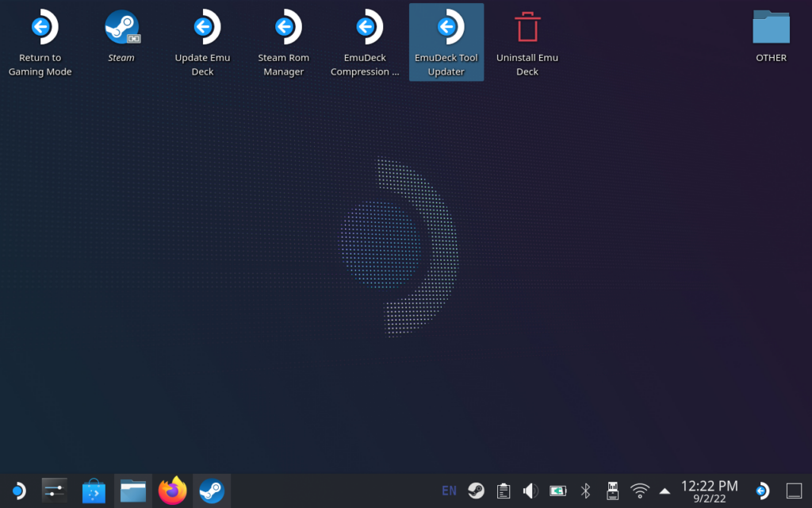
Task: Open the Wi-Fi networks tray icon
Action: click(640, 491)
